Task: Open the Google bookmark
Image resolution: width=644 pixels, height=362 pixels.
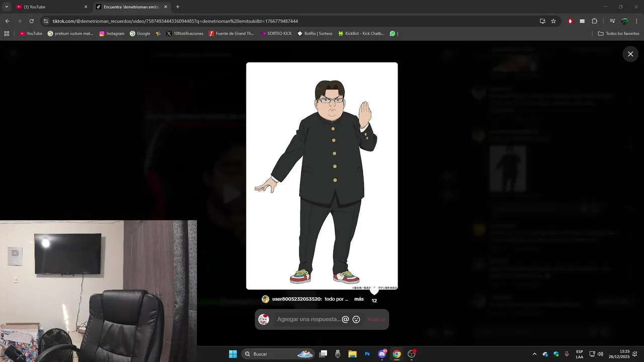Action: pyautogui.click(x=140, y=34)
